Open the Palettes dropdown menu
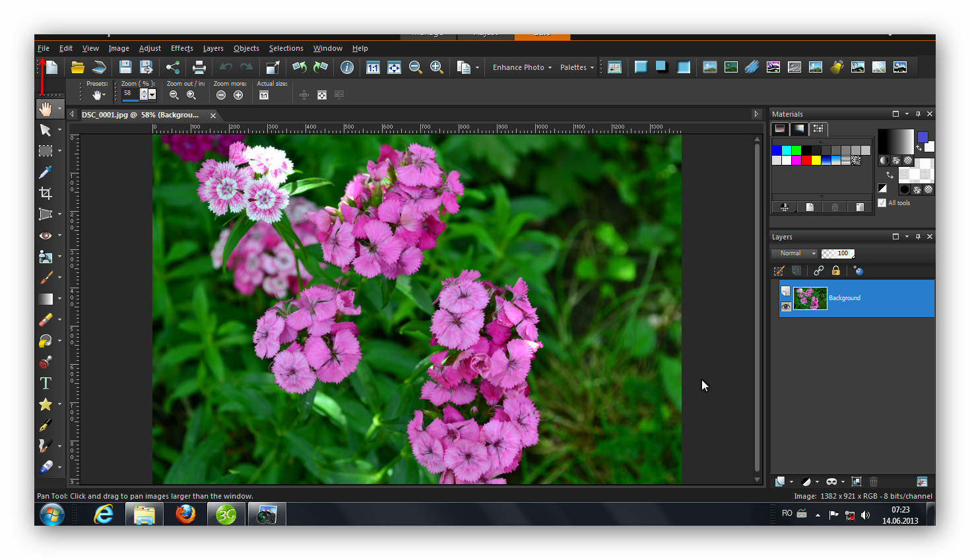The width and height of the screenshot is (970, 560). [x=577, y=67]
